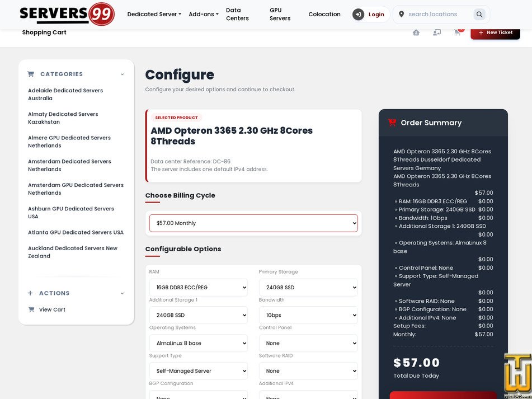Open the Operating Systems dropdown
Viewport: 532px width, 399px height.
point(199,343)
